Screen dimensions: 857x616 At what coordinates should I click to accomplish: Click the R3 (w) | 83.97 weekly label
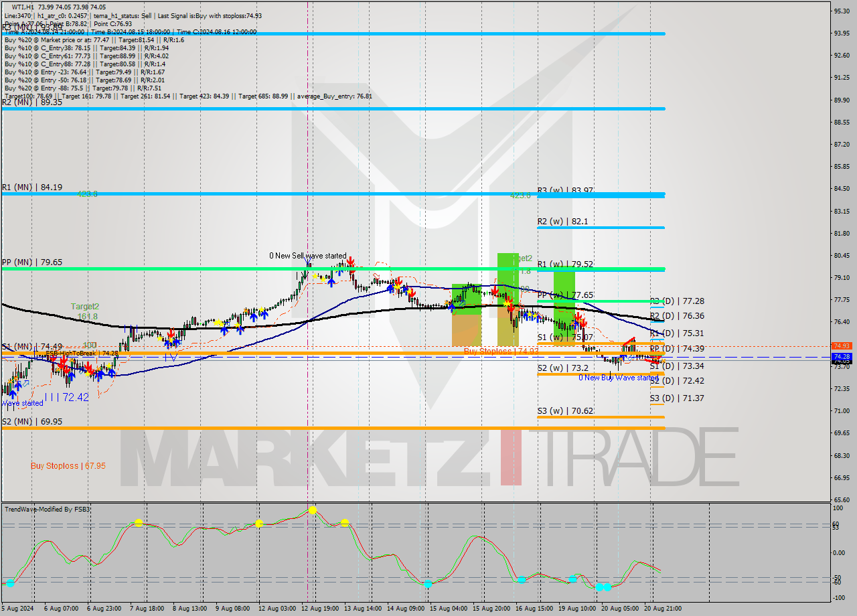pyautogui.click(x=565, y=190)
